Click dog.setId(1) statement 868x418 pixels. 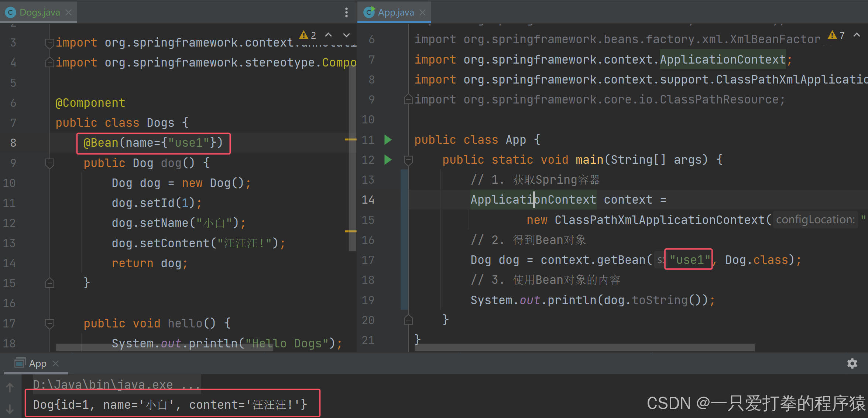coord(157,203)
